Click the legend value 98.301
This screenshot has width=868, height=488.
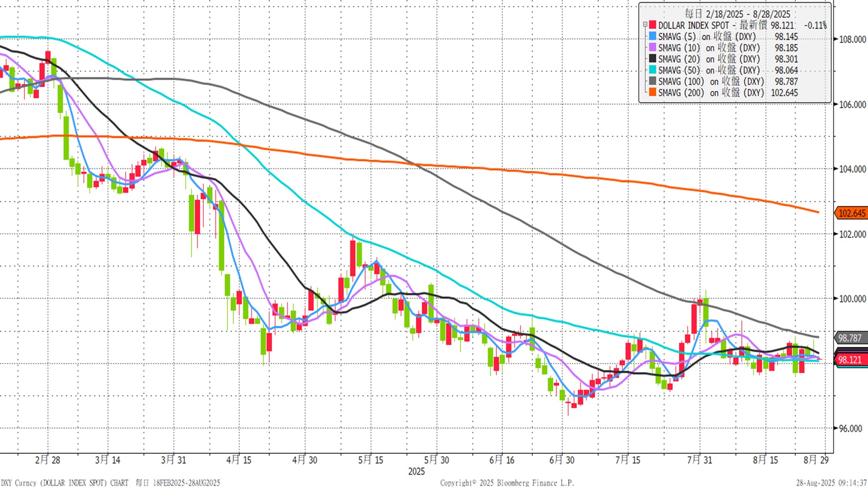pos(786,59)
